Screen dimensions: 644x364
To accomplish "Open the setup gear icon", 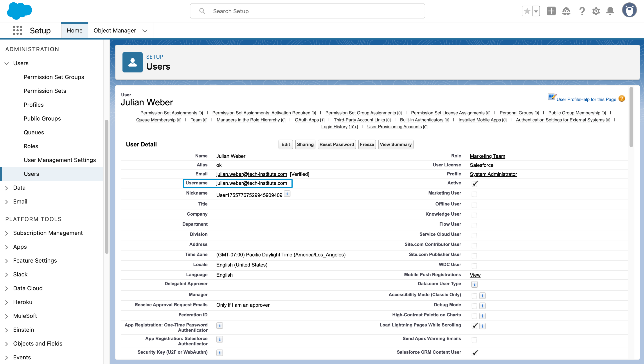I will (x=596, y=11).
